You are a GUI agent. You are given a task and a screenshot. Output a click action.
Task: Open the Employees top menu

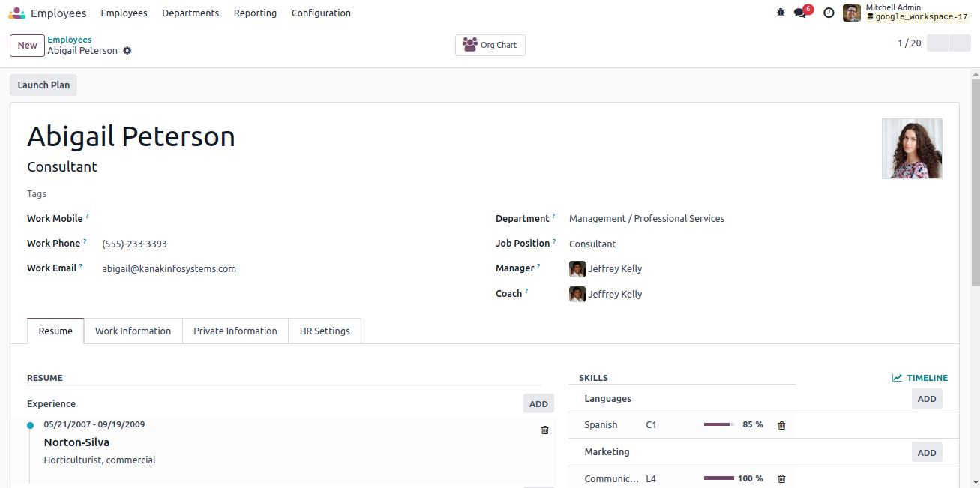click(x=124, y=13)
